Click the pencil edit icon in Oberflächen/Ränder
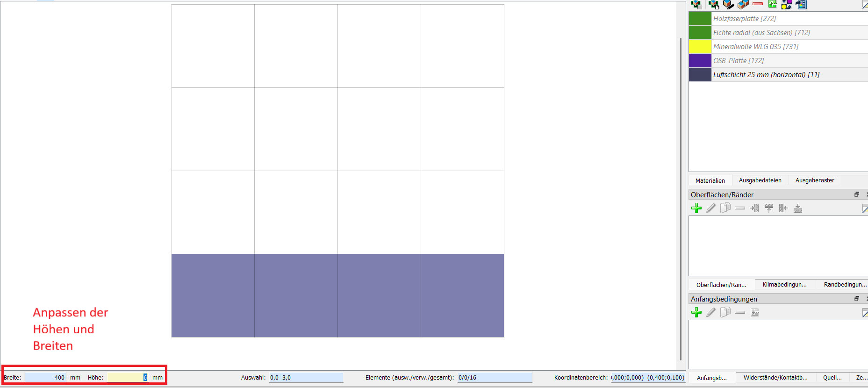Screen dimensions: 868x388 coord(711,208)
